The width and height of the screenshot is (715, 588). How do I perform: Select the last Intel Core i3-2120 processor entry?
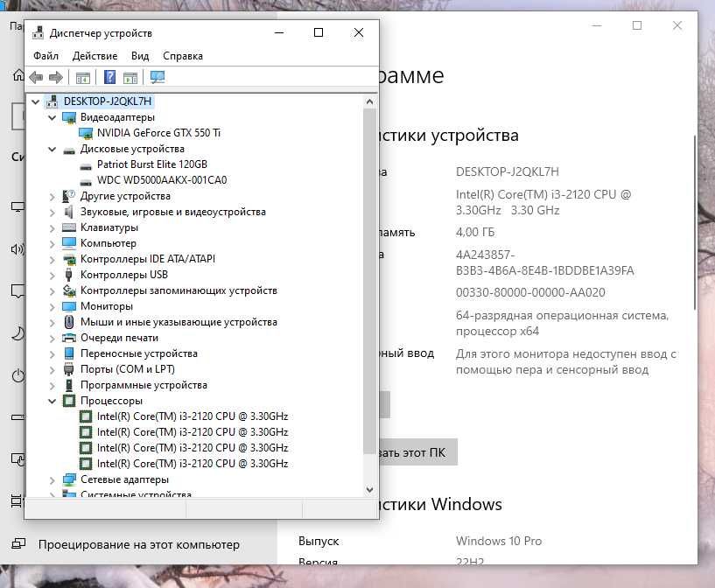pyautogui.click(x=192, y=464)
